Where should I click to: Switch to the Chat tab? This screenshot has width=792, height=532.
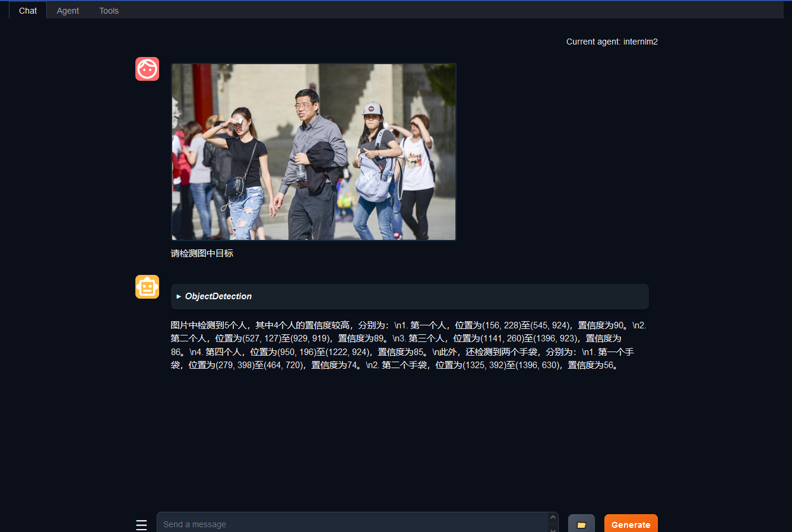pos(28,10)
